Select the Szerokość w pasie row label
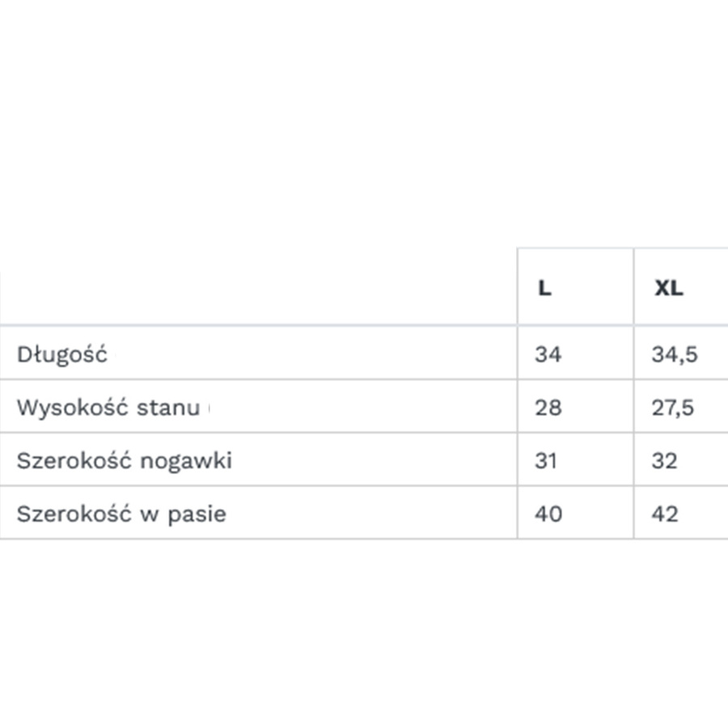Screen dimensions: 728x728 point(121,514)
